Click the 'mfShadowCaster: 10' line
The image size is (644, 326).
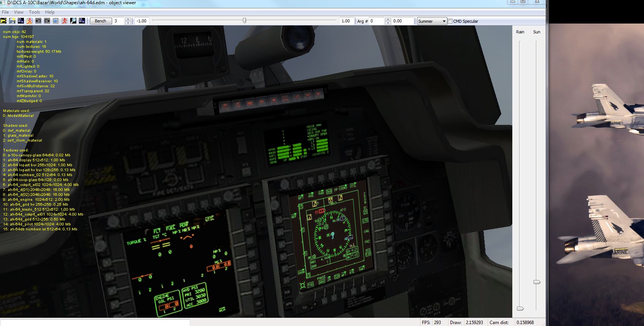(x=35, y=76)
